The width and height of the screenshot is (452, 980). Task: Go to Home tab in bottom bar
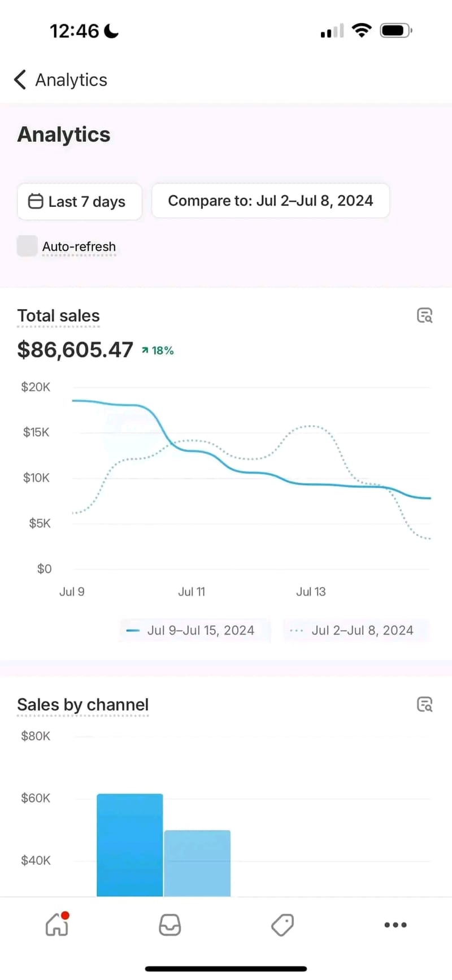pyautogui.click(x=57, y=925)
